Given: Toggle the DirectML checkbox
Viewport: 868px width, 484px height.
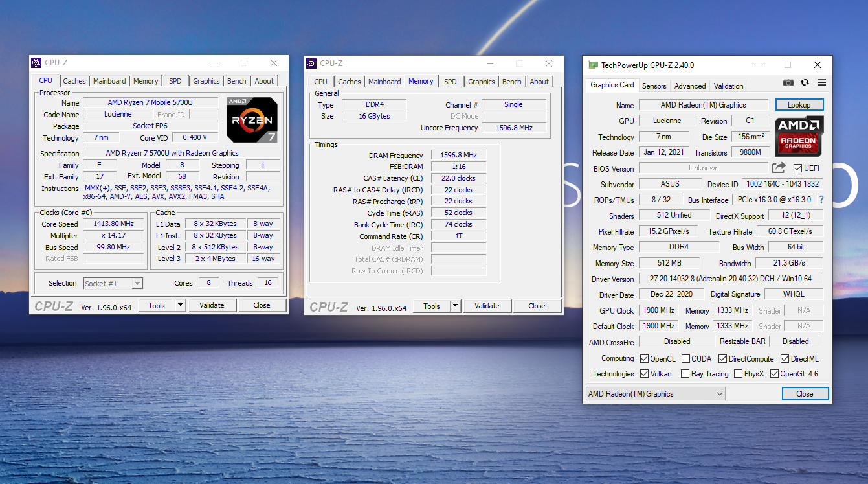Looking at the screenshot, I should pyautogui.click(x=785, y=359).
